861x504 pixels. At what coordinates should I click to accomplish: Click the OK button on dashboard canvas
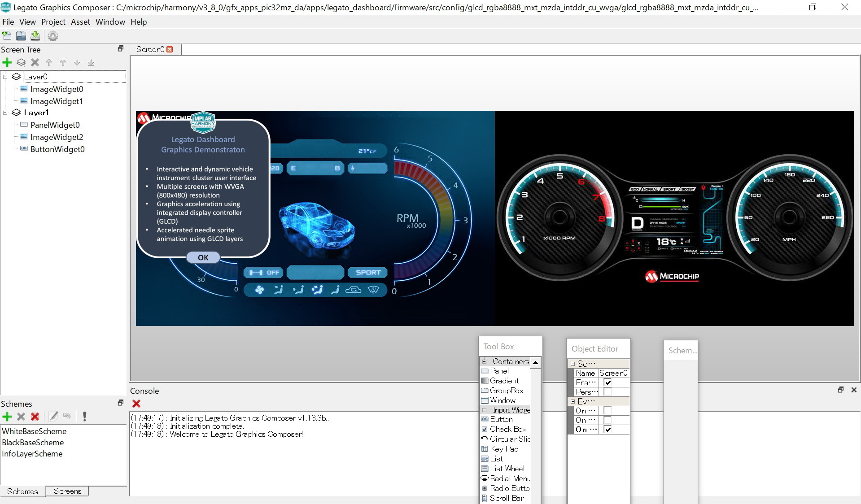click(203, 257)
